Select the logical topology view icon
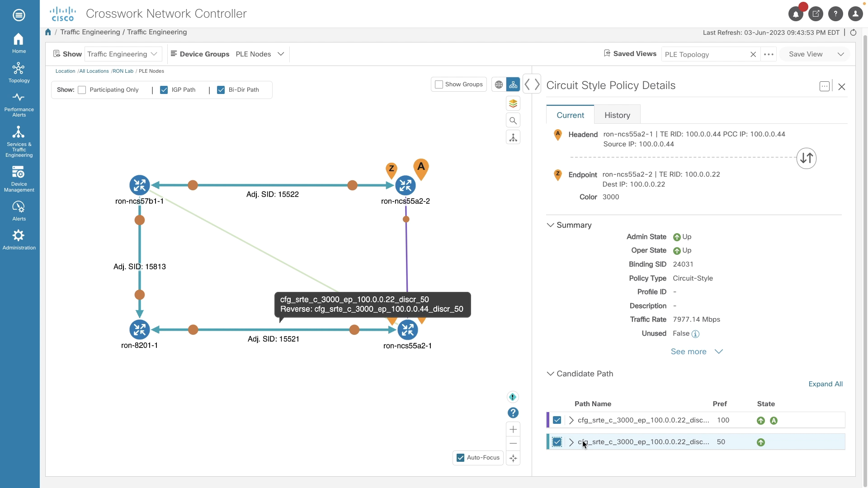This screenshot has height=488, width=868. (513, 84)
